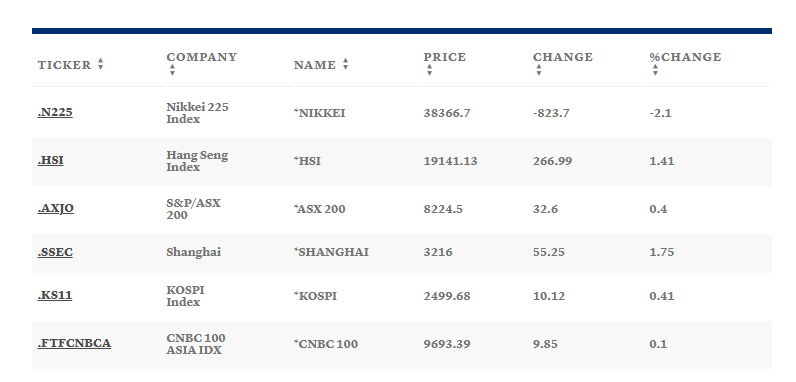796x382 pixels.
Task: Open the .KS11 ticker link
Action: (54, 295)
